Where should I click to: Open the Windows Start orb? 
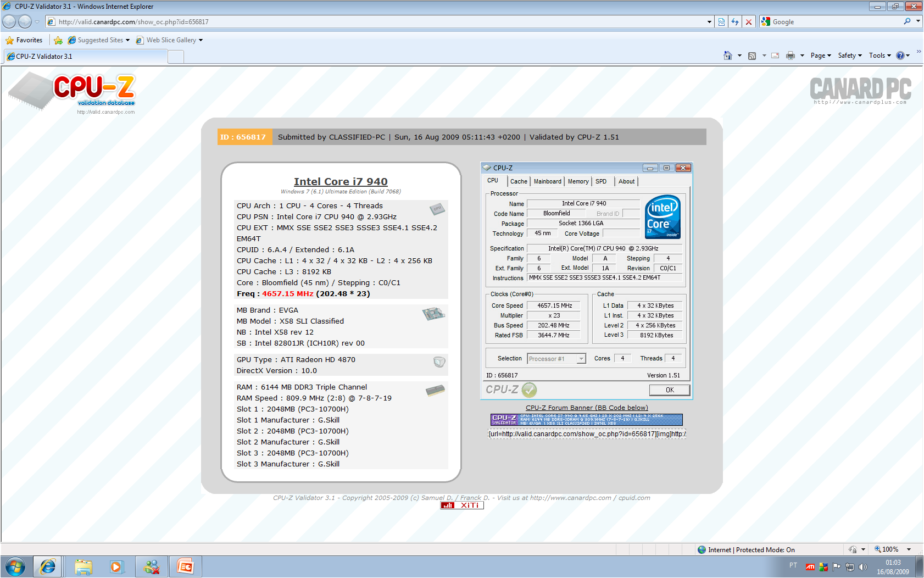pyautogui.click(x=15, y=566)
